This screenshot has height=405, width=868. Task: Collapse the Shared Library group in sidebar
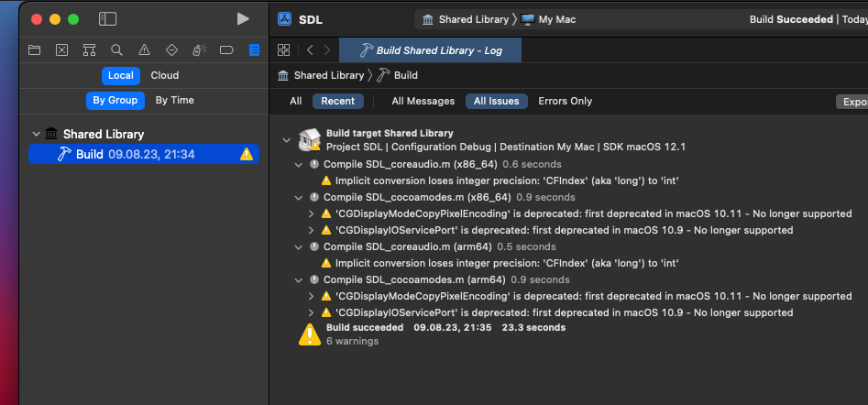[37, 134]
